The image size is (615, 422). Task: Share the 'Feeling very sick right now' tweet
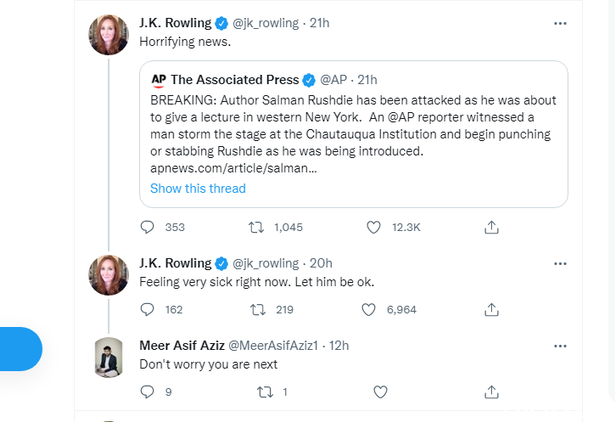tap(491, 310)
